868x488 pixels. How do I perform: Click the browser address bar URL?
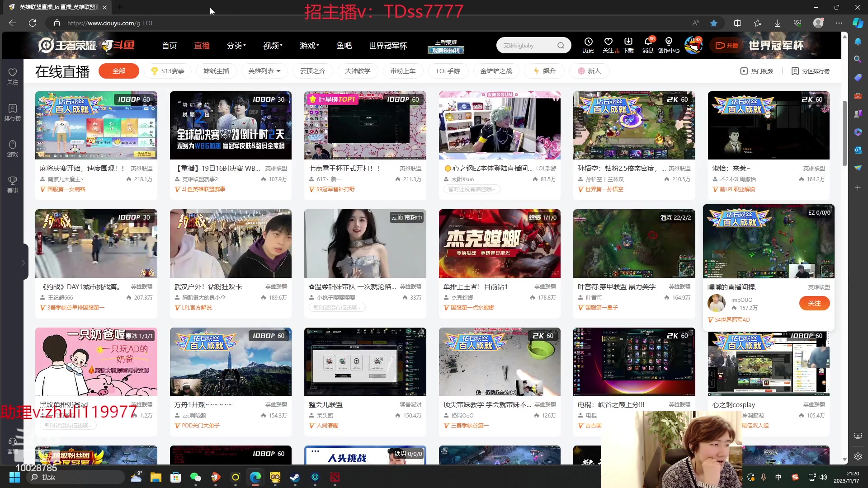110,23
